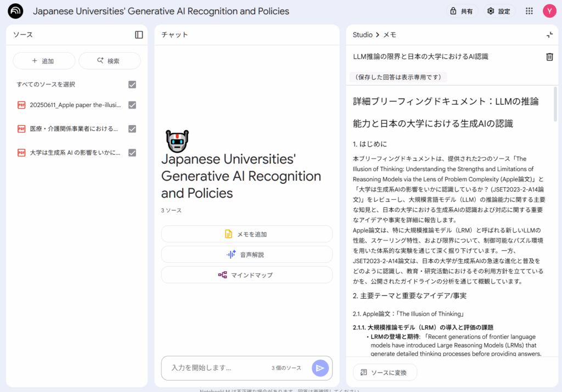The height and width of the screenshot is (392, 562).
Task: Uncheck the 大学は生成系 AI source checkbox
Action: pos(132,153)
